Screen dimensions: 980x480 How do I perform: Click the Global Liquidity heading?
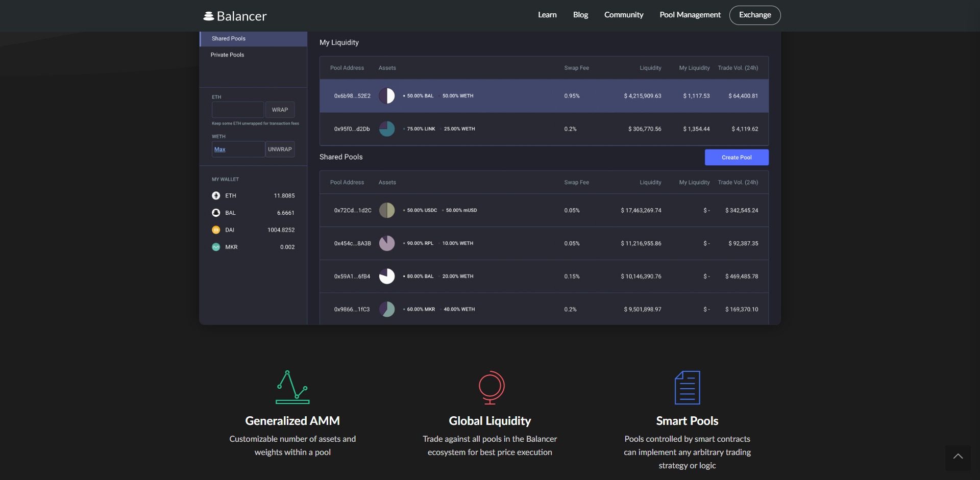490,421
